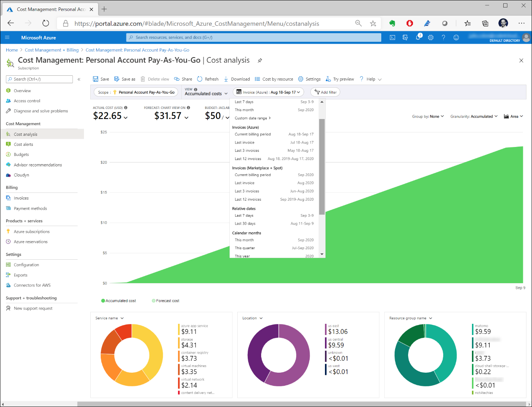Viewport: 532px width, 407px height.
Task: Open the help question mark icon
Action: tap(443, 37)
